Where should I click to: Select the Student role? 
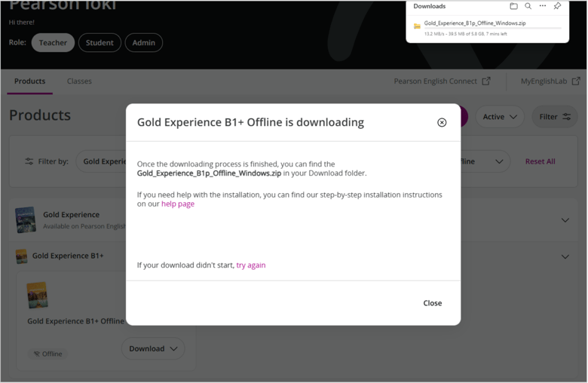point(100,43)
